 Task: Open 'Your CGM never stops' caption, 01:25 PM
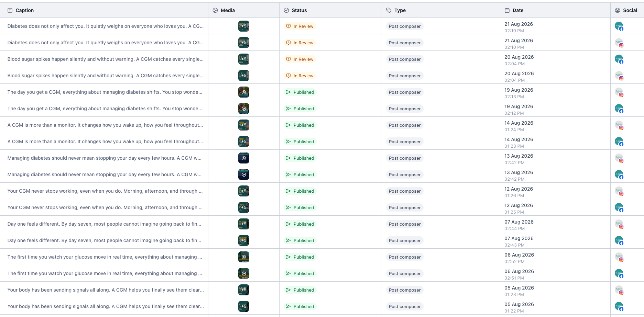coord(105,207)
